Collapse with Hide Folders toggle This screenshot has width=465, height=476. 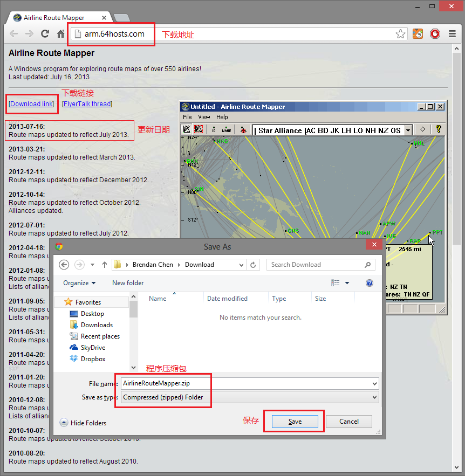pos(83,423)
